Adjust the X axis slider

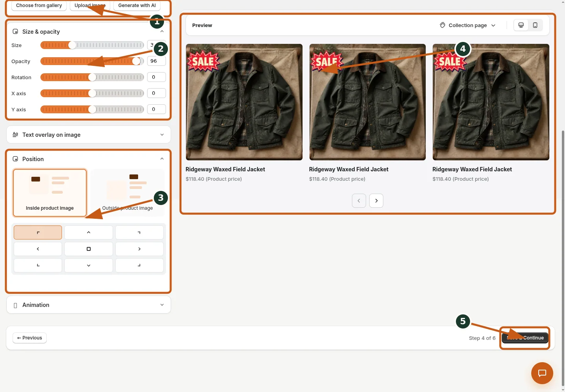pos(92,93)
